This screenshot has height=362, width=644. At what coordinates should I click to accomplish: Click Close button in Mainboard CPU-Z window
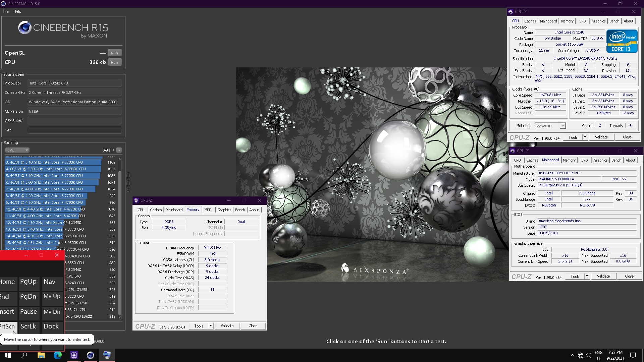(x=629, y=276)
